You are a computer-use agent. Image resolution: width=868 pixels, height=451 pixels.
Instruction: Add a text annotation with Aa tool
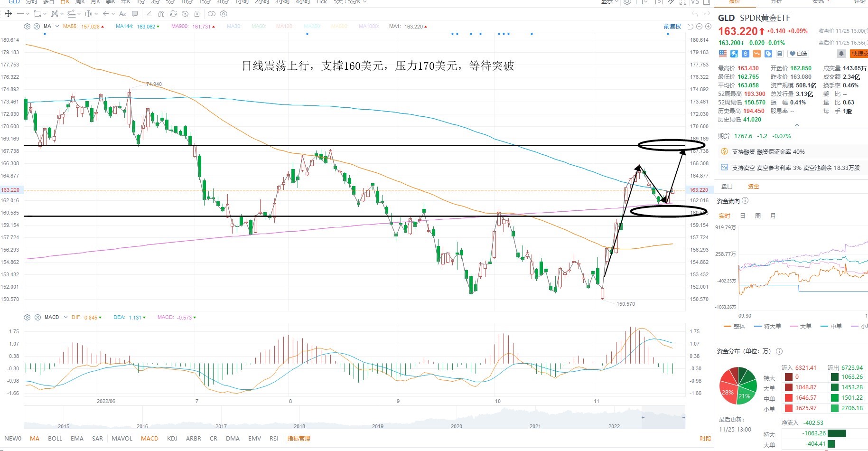tap(123, 14)
